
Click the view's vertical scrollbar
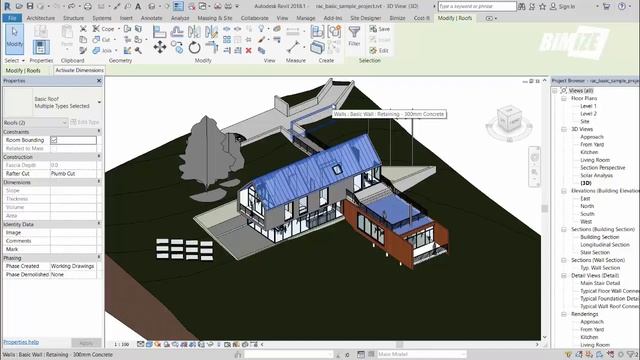(544, 209)
